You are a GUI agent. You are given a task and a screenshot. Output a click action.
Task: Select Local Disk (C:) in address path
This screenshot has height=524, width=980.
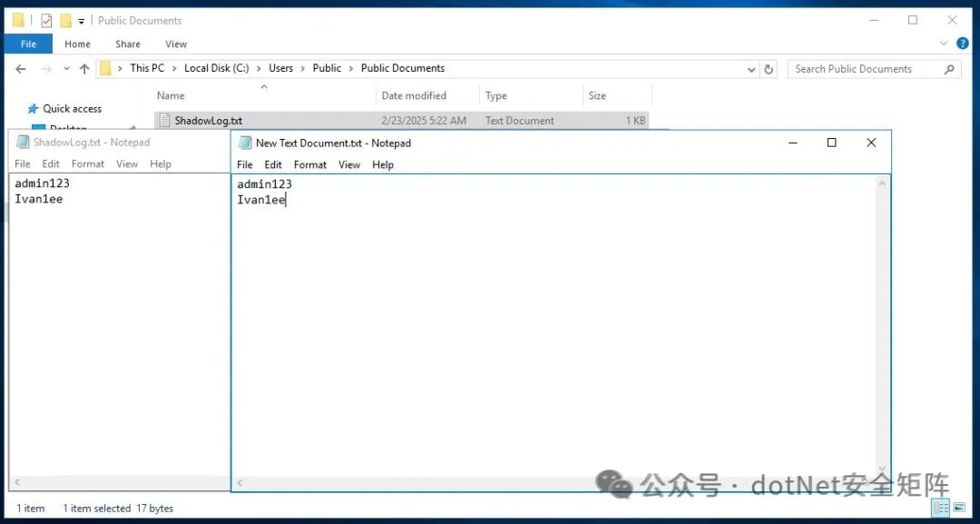tap(216, 68)
